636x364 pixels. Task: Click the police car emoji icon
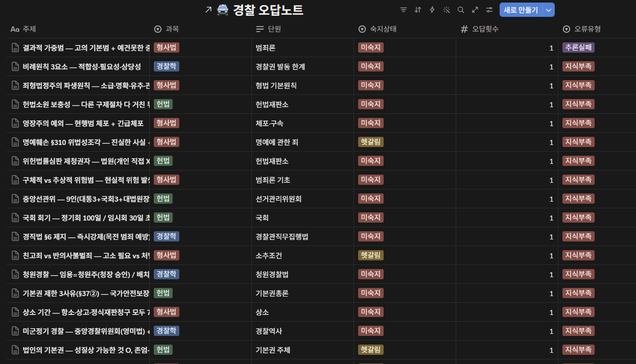(x=223, y=10)
